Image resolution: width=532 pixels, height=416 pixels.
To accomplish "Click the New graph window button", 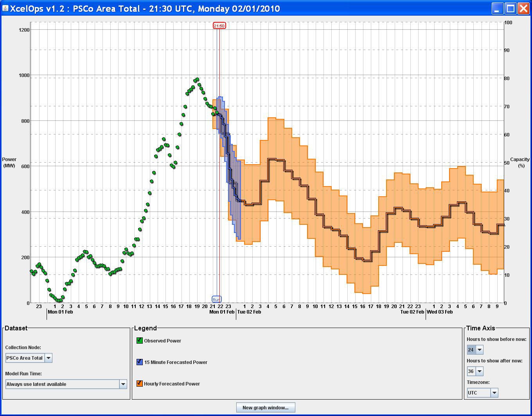I will point(266,407).
